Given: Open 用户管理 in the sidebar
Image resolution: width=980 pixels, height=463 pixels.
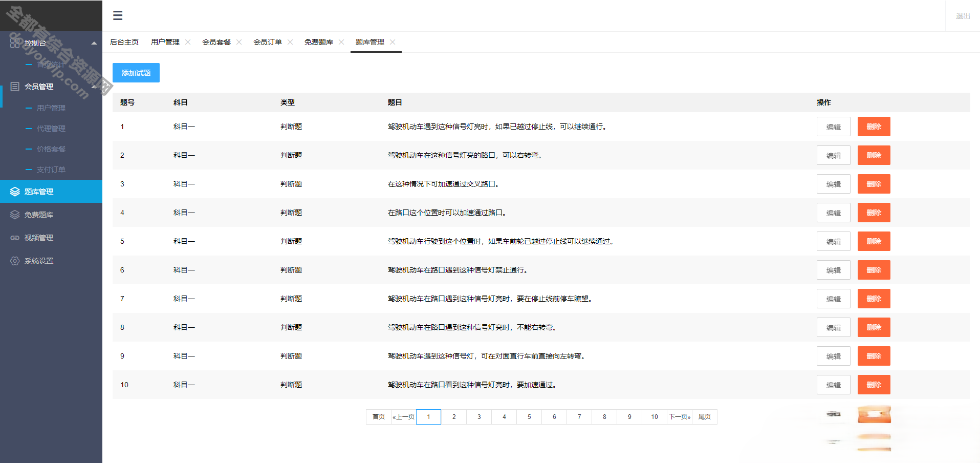Looking at the screenshot, I should point(51,108).
